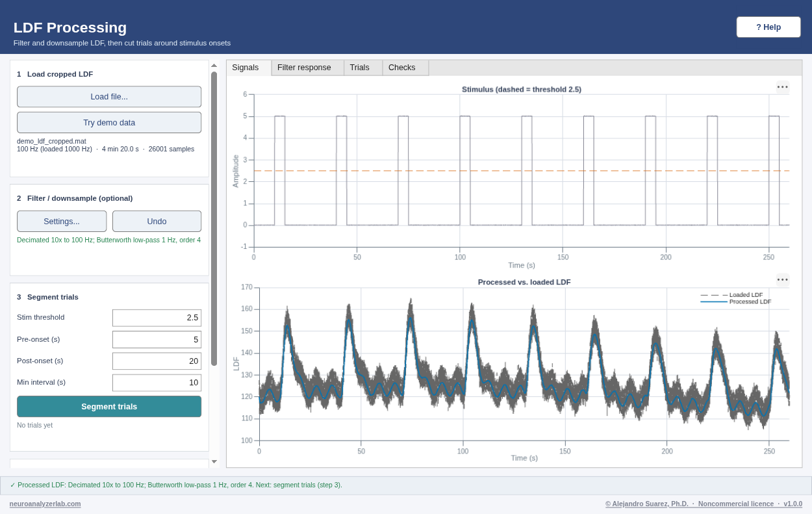This screenshot has height=514, width=812.
Task: Focus the Min interval (s) input field
Action: [157, 383]
